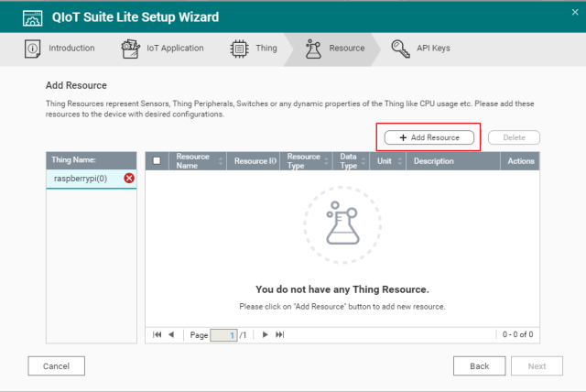Image resolution: width=586 pixels, height=392 pixels.
Task: Open the API Keys wizard step
Action: click(421, 49)
